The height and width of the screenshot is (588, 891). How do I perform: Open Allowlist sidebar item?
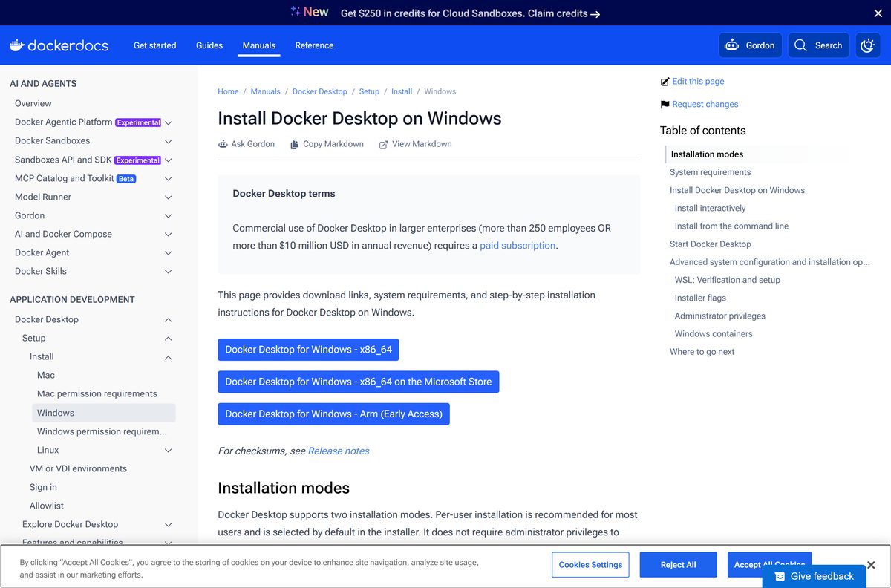(x=47, y=506)
